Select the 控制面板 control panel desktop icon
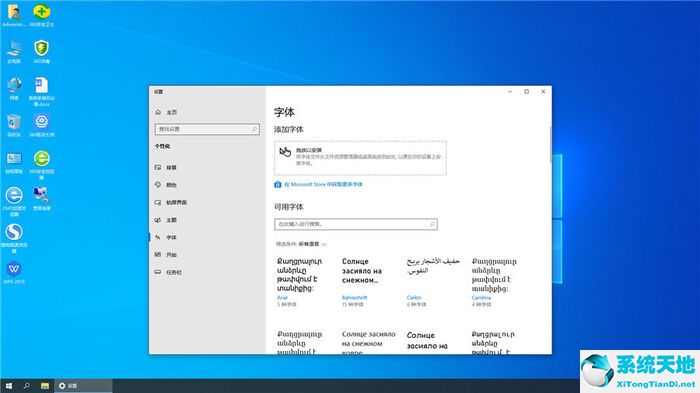 (14, 163)
